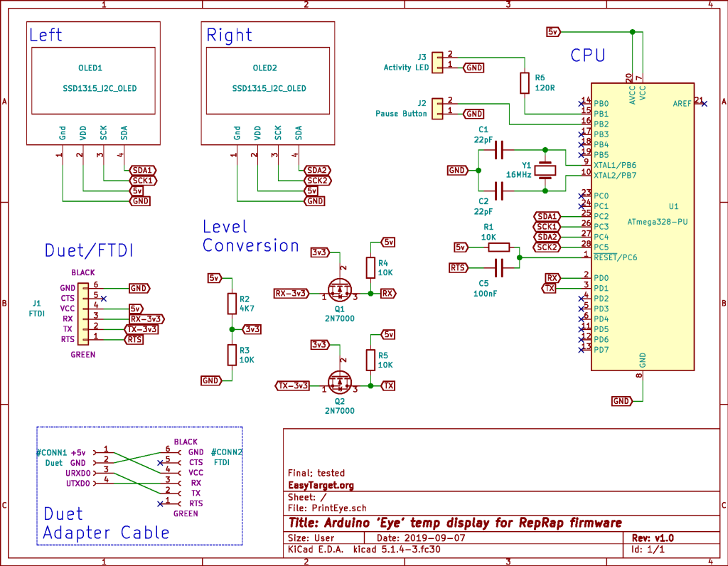This screenshot has width=728, height=566.
Task: Click the TX-3v3 label at Q2 gate
Action: pyautogui.click(x=292, y=386)
